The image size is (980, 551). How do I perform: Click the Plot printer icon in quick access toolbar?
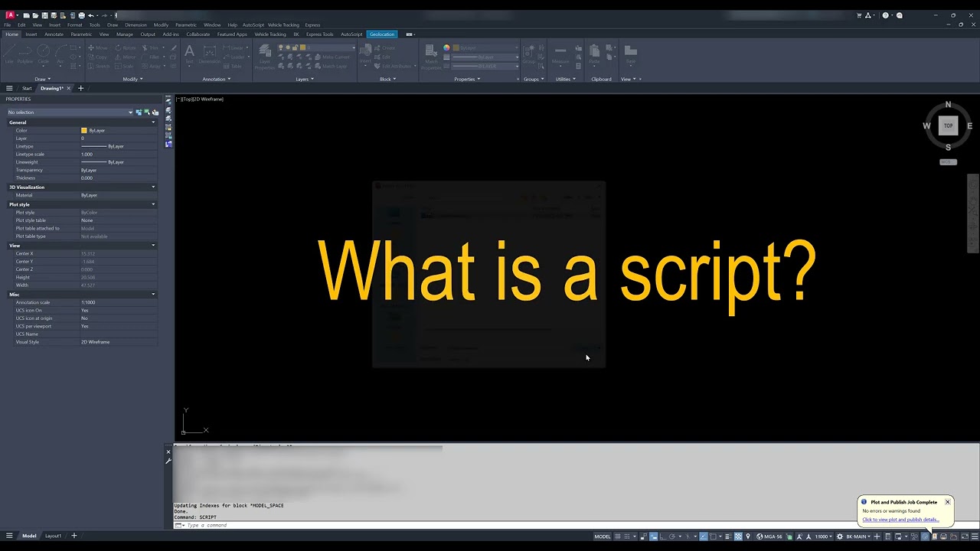pos(81,15)
